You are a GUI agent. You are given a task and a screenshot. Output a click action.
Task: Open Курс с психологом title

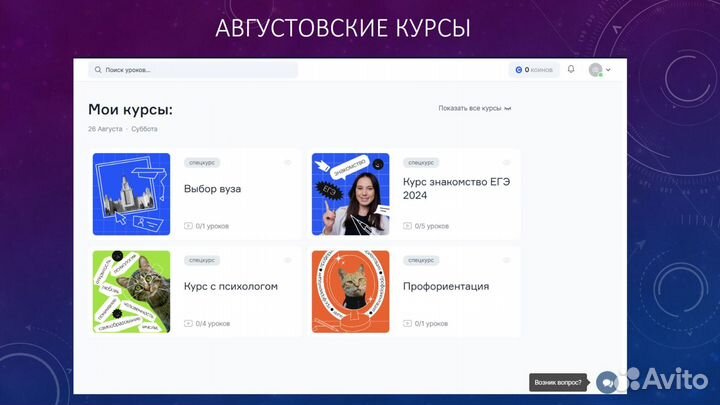231,287
